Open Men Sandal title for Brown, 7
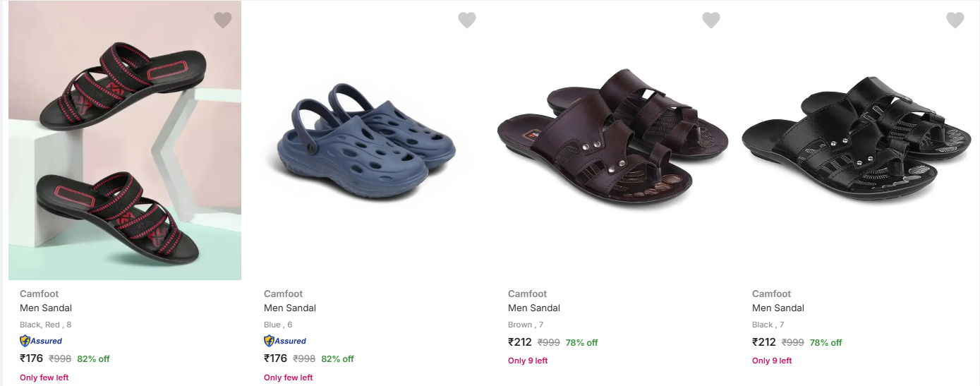This screenshot has width=980, height=386. tap(534, 308)
